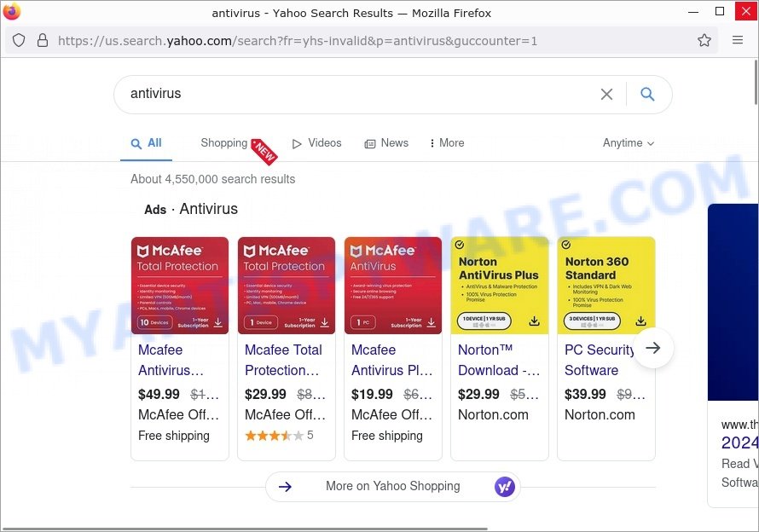Click the 3.5-star rating on McAfee Total Protection
Screen dimensions: 759x532
(275, 436)
